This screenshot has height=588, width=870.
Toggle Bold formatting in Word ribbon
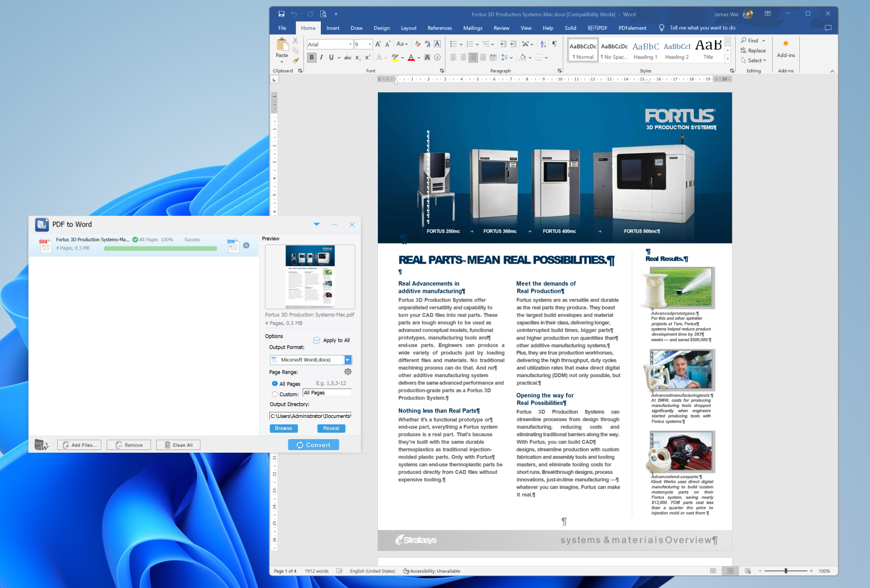point(312,57)
